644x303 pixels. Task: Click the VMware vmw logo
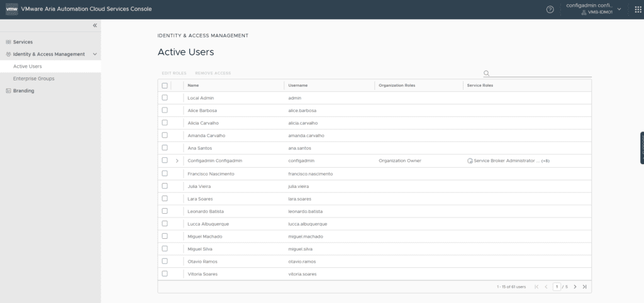click(12, 9)
